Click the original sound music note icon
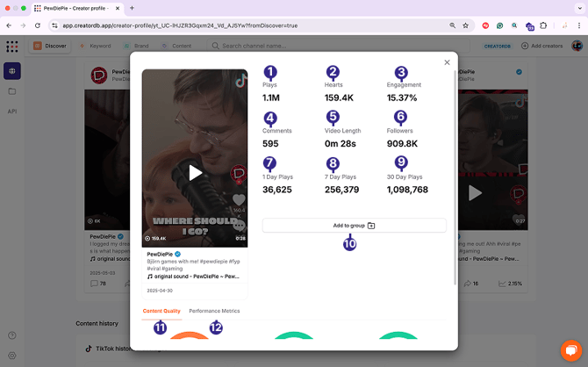Image resolution: width=588 pixels, height=367 pixels. tap(149, 277)
